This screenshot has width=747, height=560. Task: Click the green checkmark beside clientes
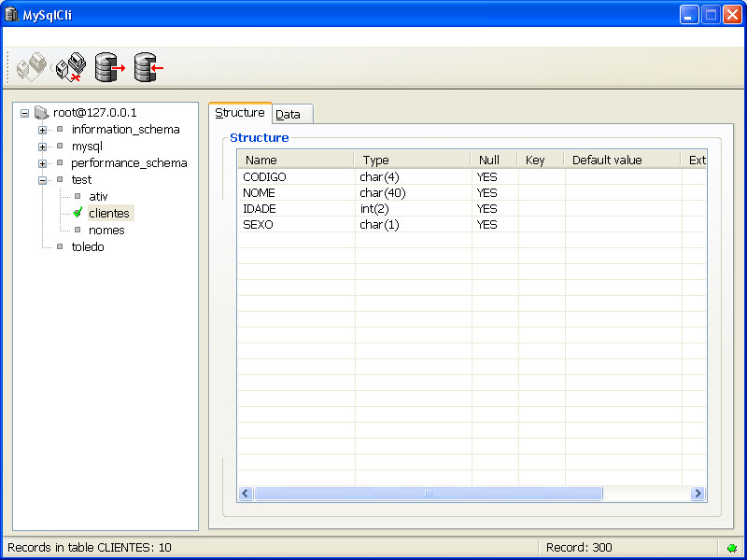[x=78, y=213]
